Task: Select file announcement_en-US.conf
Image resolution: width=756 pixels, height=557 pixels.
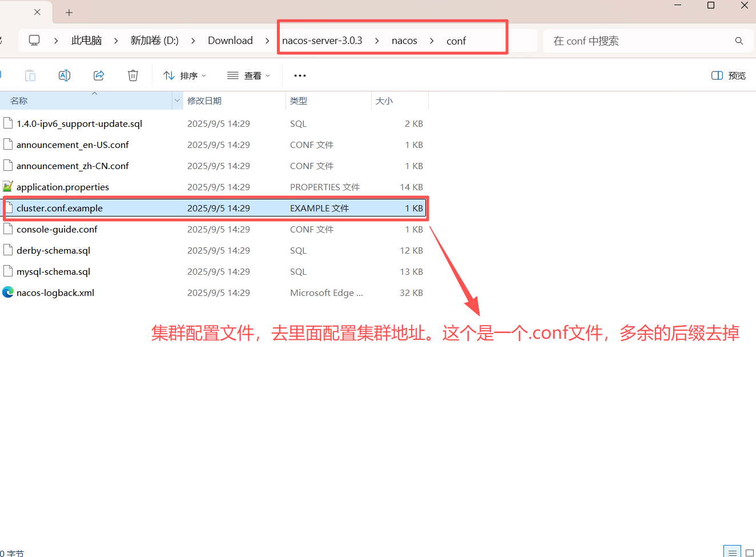Action: click(x=73, y=145)
